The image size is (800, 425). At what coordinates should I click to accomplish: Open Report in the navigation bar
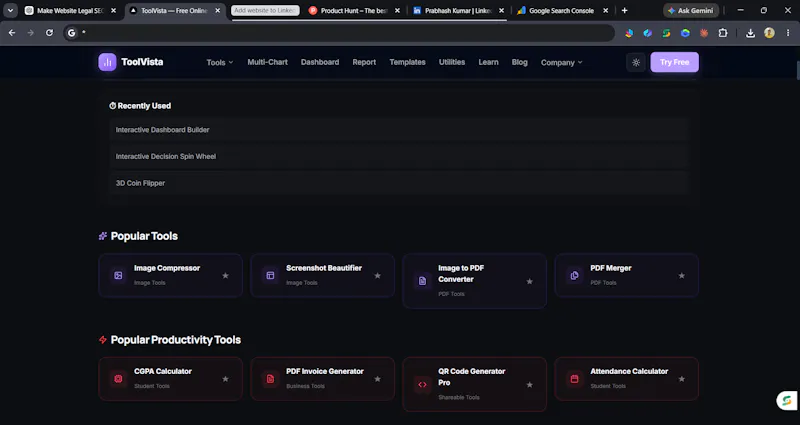364,62
